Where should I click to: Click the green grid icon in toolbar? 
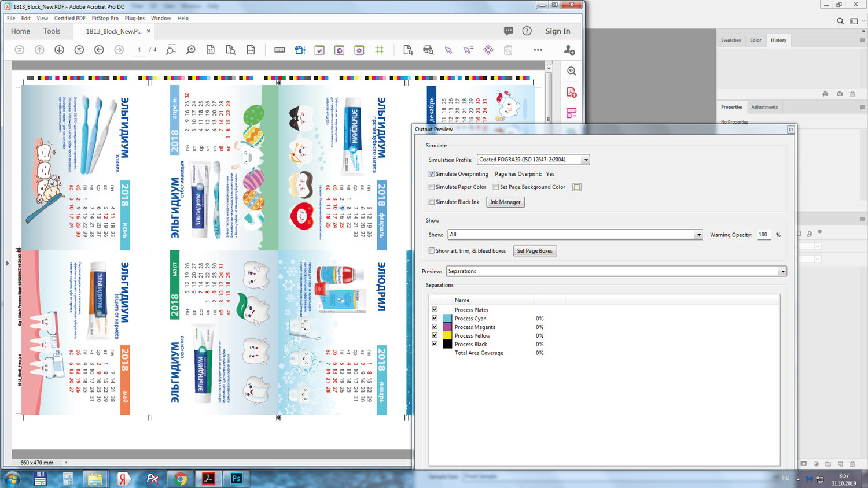point(379,50)
